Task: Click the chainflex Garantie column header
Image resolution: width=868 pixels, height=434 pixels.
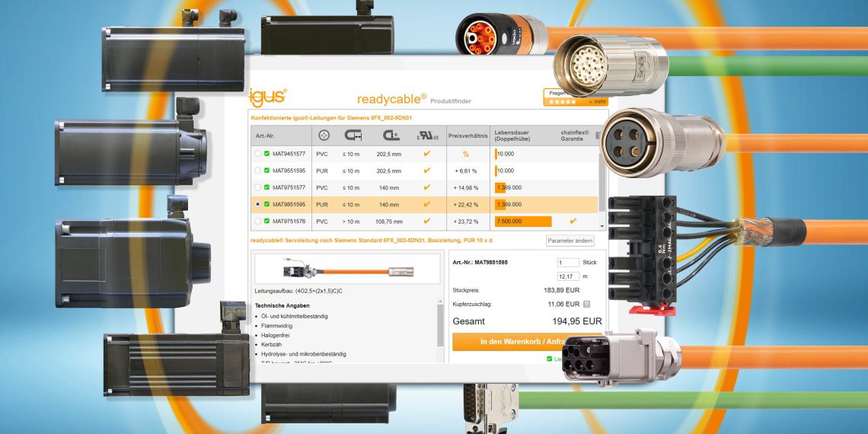Action: pyautogui.click(x=575, y=136)
